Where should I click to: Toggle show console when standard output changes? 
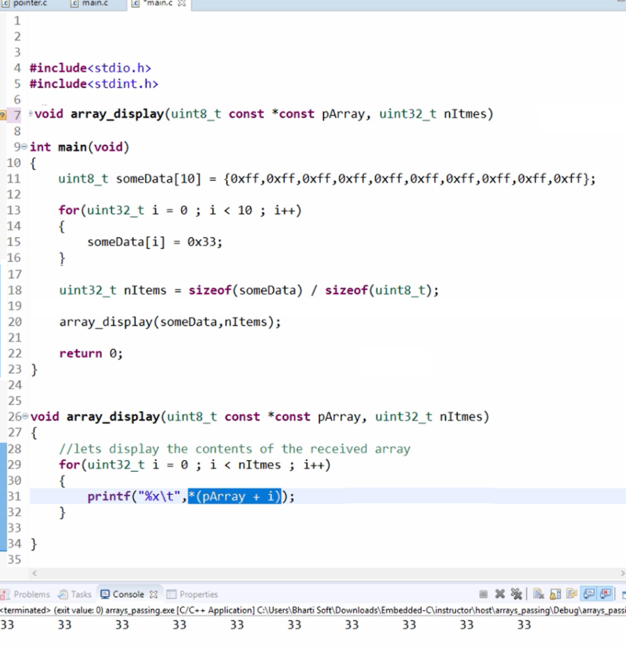click(x=589, y=594)
